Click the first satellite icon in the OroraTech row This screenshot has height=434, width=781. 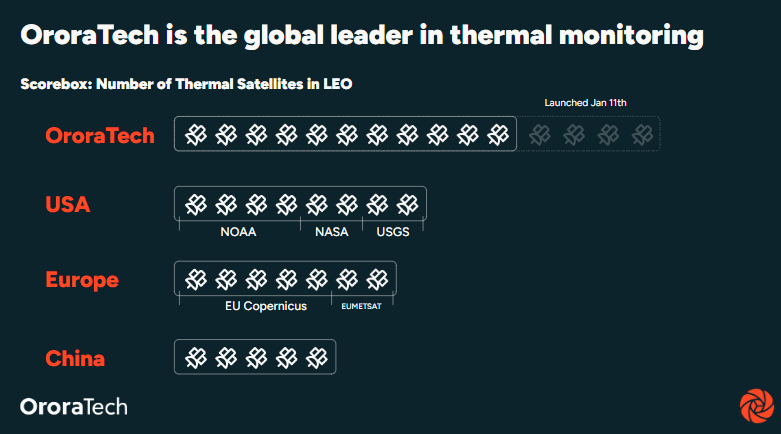(196, 134)
